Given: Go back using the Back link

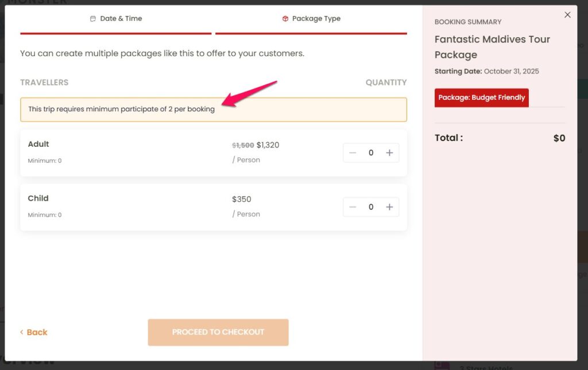Looking at the screenshot, I should coord(37,332).
